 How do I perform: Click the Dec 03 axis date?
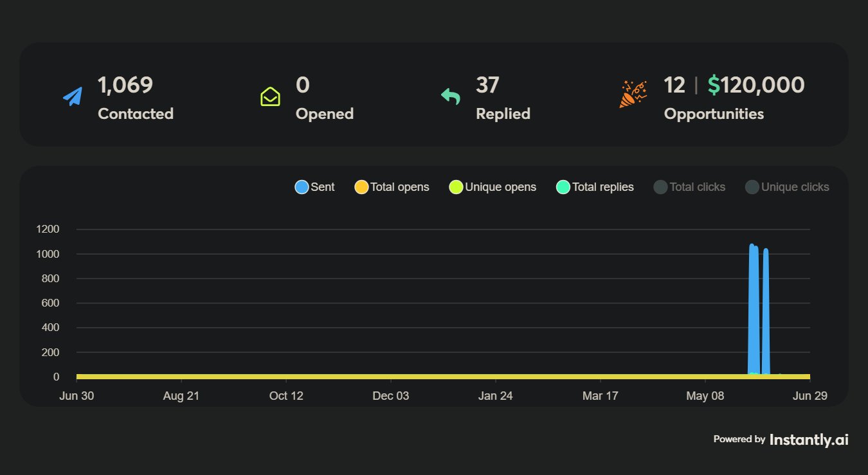(x=391, y=396)
